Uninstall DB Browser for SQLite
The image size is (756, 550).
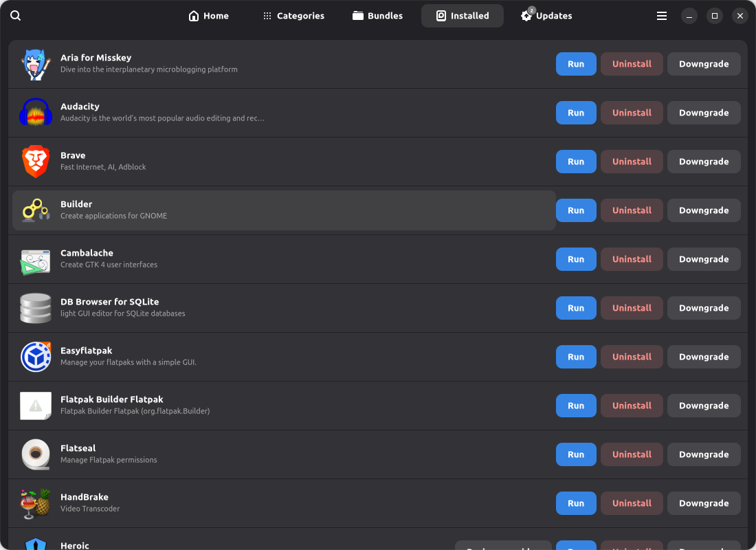pos(632,308)
